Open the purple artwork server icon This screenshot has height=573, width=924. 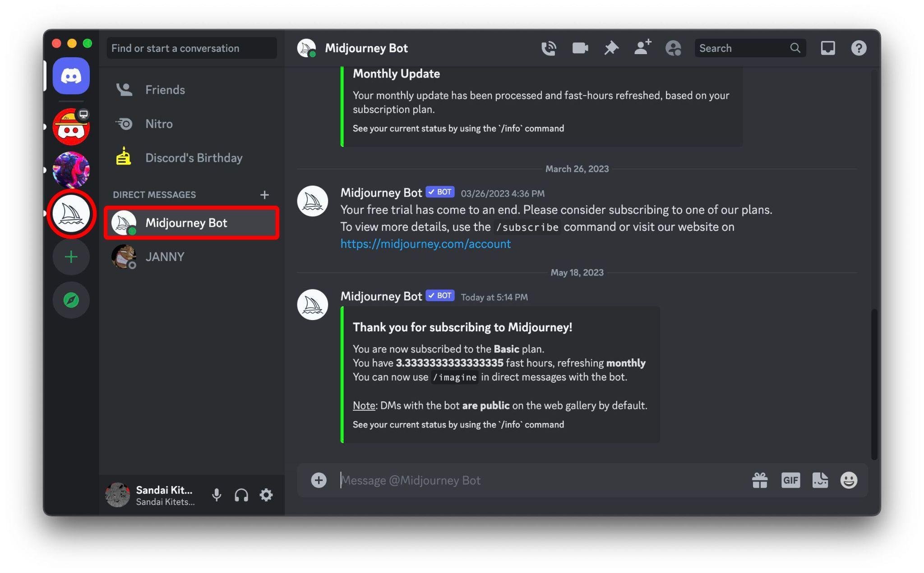tap(71, 170)
